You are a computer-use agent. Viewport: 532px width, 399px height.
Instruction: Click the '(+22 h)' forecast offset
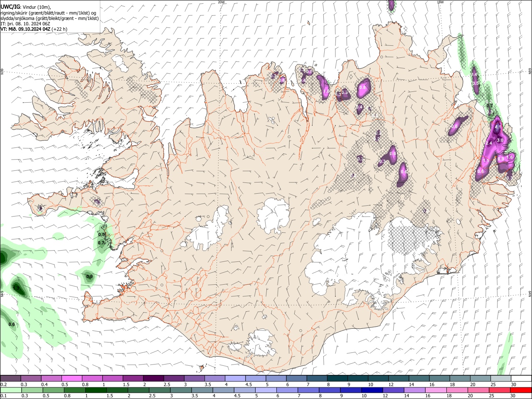[59, 29]
